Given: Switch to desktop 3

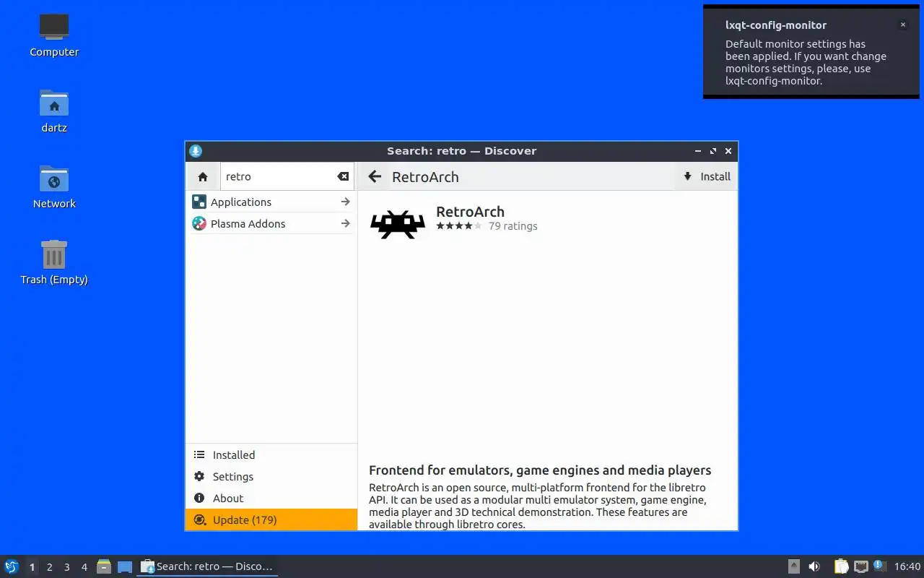Looking at the screenshot, I should click(x=66, y=567).
